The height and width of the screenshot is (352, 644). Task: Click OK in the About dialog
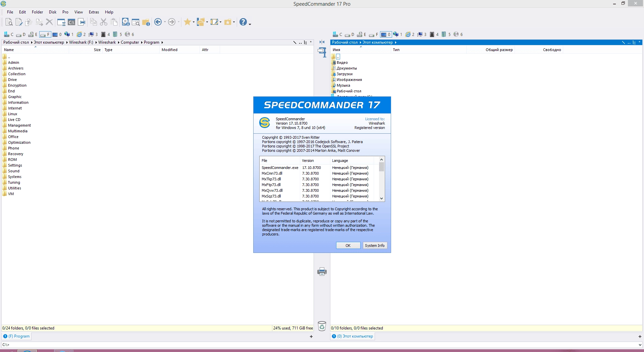pyautogui.click(x=348, y=246)
